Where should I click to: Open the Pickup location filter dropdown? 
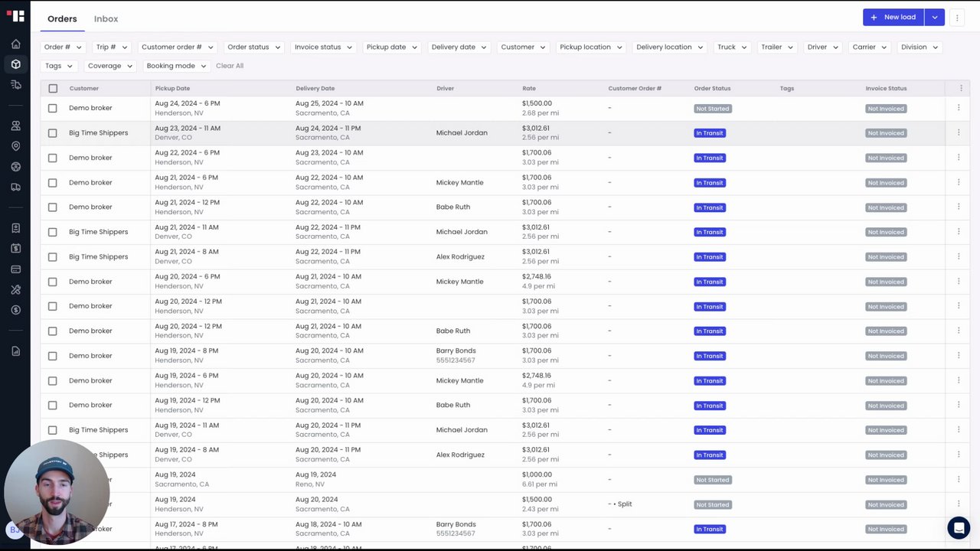[590, 47]
